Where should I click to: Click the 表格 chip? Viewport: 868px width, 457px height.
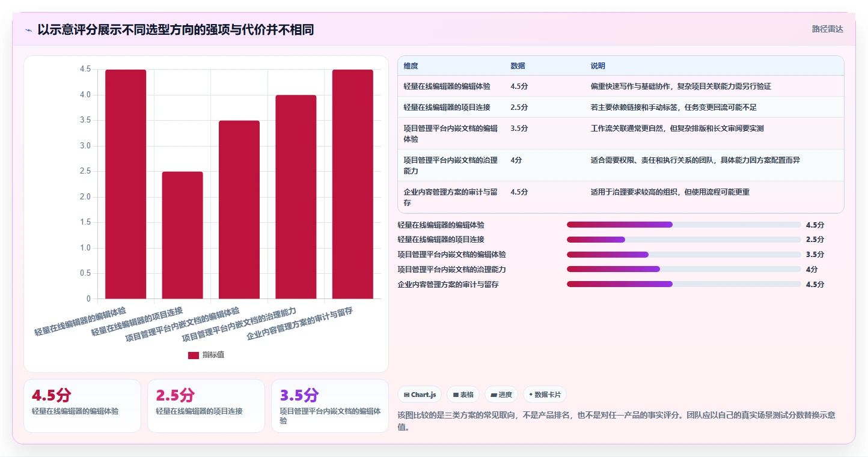pos(463,395)
